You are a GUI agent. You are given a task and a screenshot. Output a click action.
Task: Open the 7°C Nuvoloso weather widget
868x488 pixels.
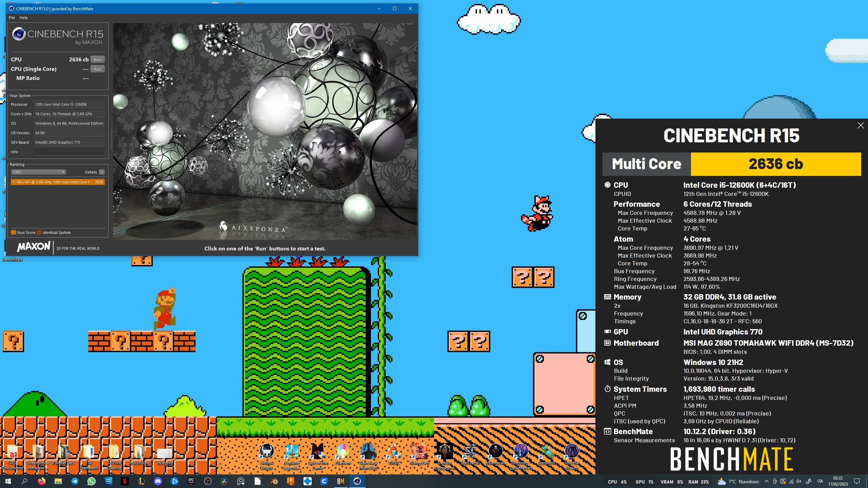click(738, 481)
